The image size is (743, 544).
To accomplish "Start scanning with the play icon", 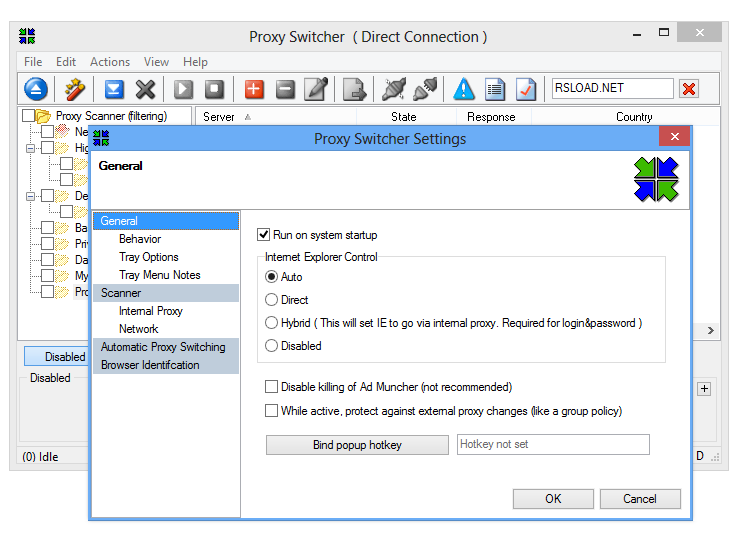I will [183, 89].
